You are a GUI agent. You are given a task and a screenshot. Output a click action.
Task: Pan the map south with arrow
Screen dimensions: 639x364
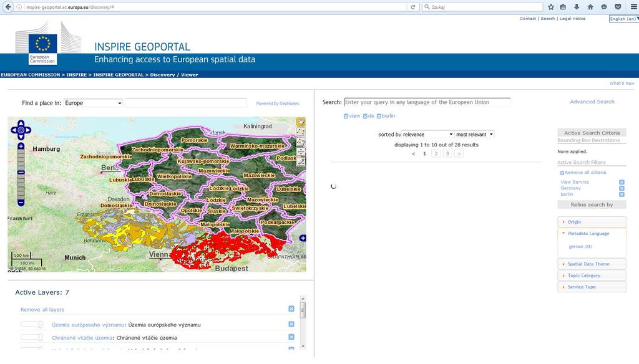pos(21,137)
